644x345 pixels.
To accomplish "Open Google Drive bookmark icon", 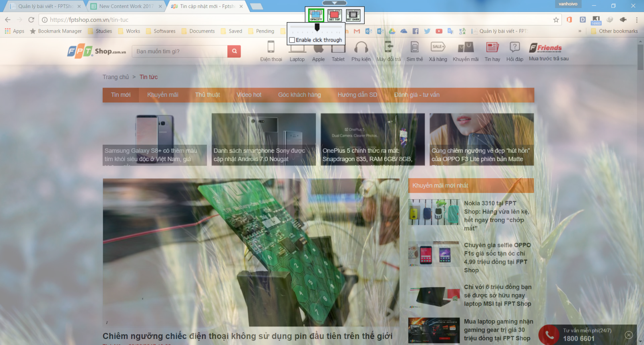I will [392, 31].
